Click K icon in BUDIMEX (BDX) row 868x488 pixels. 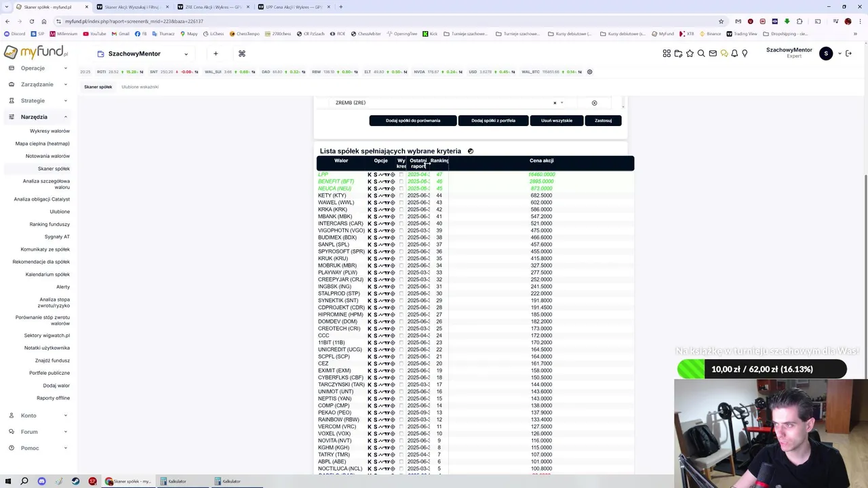tap(370, 238)
